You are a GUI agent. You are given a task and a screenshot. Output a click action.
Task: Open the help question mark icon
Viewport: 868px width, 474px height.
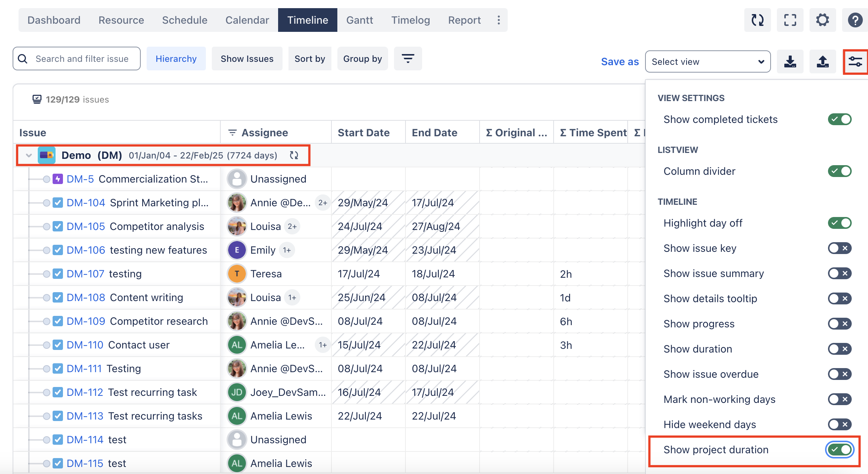tap(855, 20)
